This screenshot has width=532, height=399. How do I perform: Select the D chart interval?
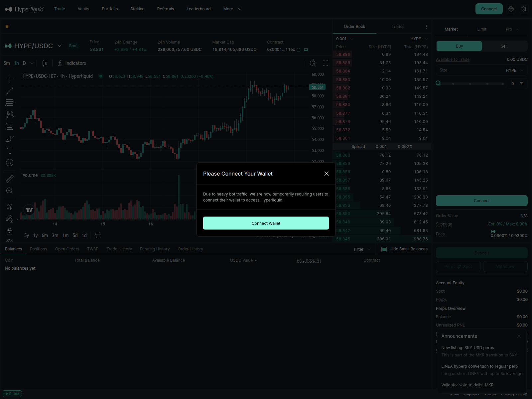coord(24,63)
